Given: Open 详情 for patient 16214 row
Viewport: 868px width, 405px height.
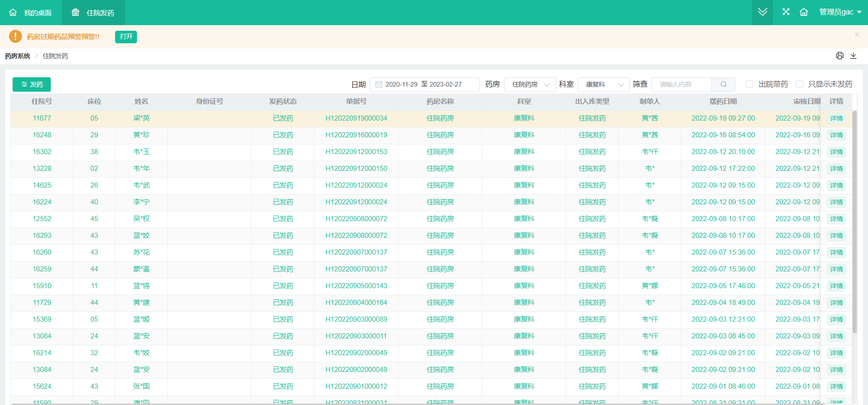Looking at the screenshot, I should pyautogui.click(x=836, y=353).
